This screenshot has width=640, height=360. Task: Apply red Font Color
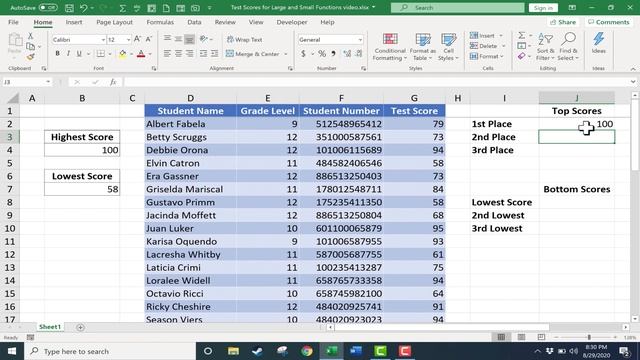coord(141,53)
